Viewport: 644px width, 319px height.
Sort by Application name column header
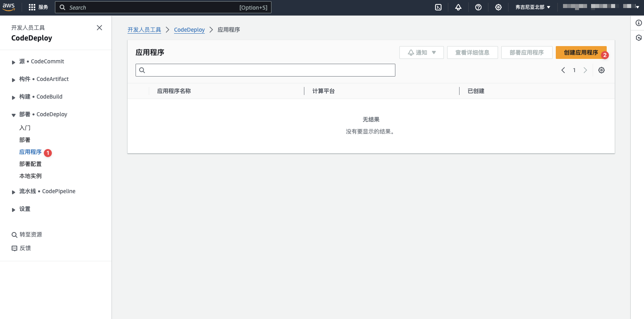click(x=174, y=91)
